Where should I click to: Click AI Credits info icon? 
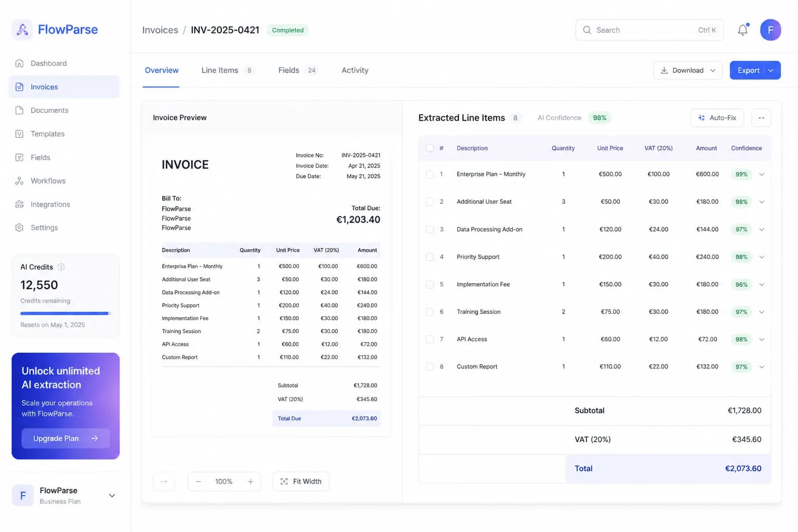point(61,267)
